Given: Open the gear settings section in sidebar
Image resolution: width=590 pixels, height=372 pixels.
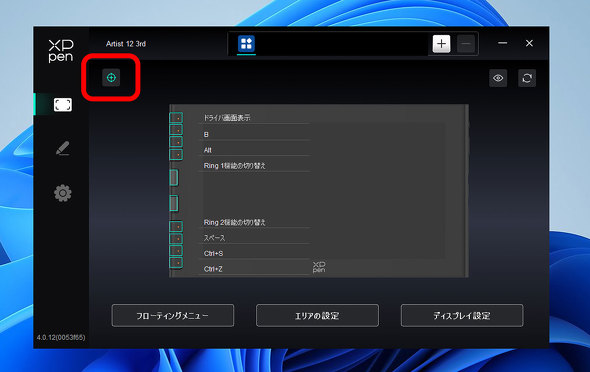Looking at the screenshot, I should (62, 193).
